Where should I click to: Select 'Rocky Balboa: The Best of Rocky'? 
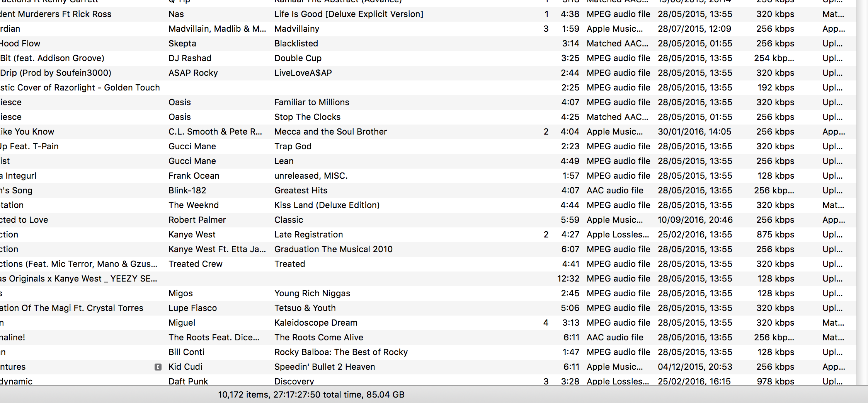point(341,352)
